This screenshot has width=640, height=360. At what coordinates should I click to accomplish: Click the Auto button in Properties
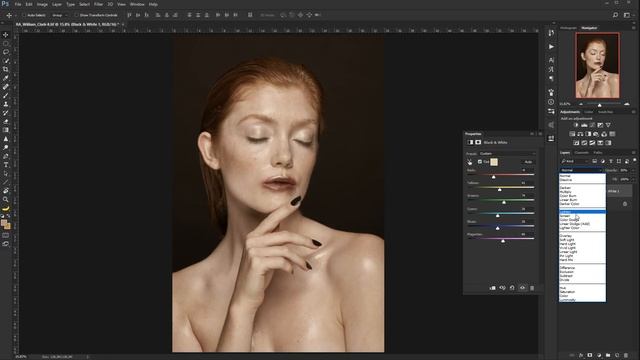tap(528, 162)
